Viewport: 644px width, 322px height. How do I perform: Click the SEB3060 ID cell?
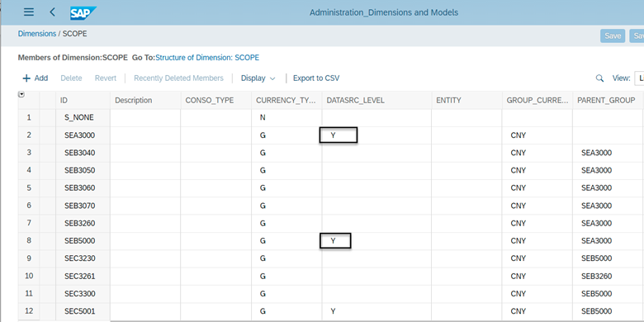[83, 188]
